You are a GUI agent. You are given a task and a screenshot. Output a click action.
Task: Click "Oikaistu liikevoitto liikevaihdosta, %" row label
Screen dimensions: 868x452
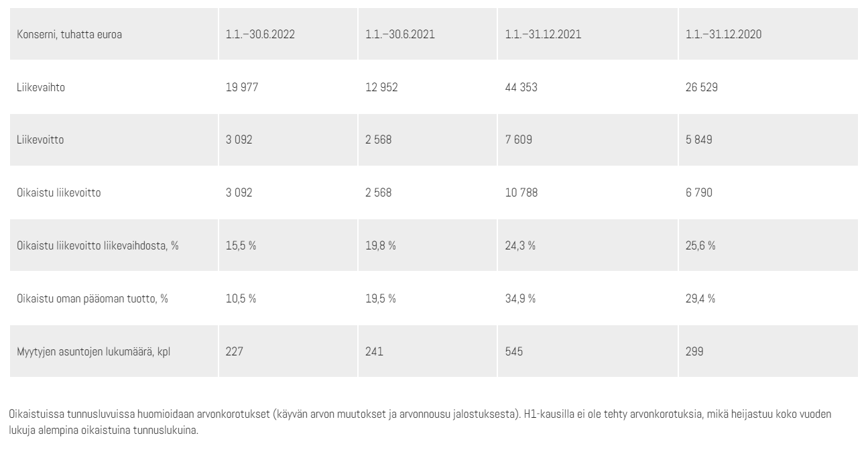click(98, 245)
